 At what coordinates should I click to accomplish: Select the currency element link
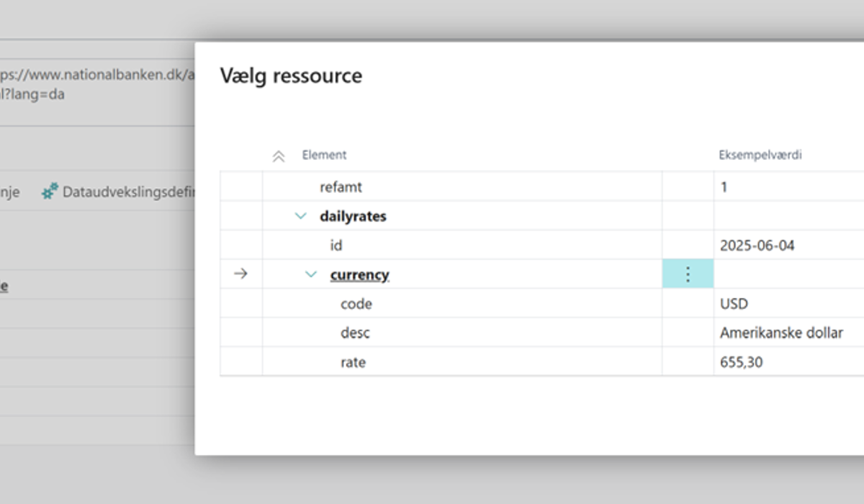(x=360, y=274)
